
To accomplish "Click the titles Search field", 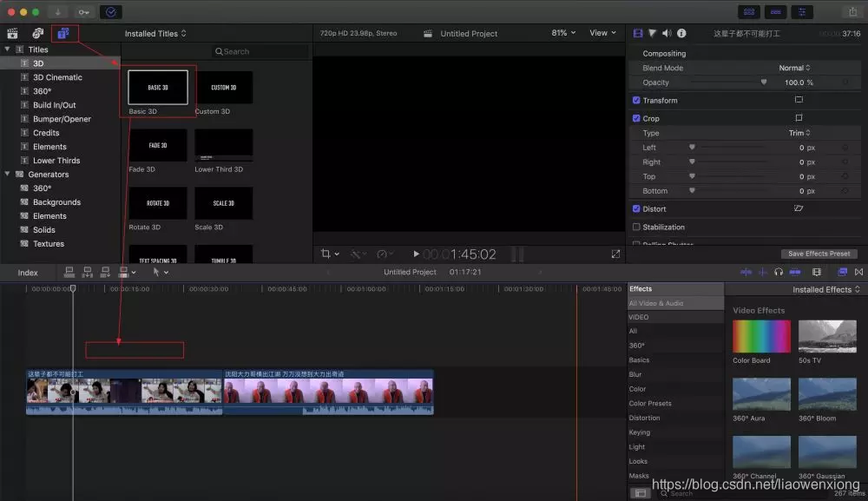I will tap(260, 51).
